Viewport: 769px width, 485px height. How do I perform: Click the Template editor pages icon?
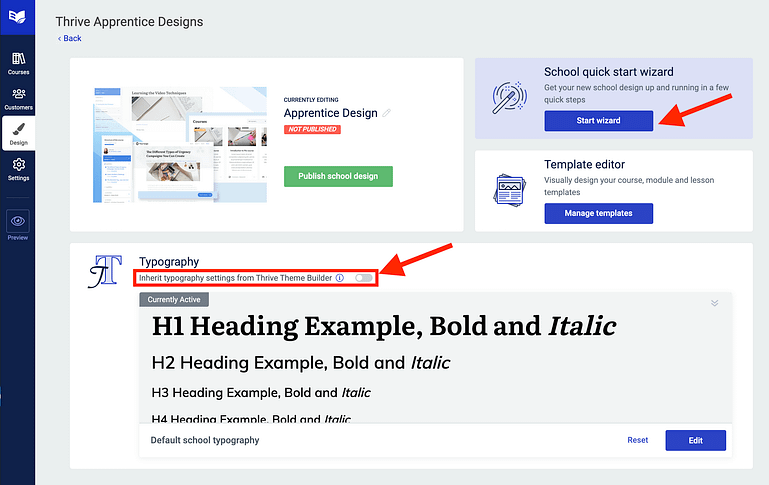509,190
